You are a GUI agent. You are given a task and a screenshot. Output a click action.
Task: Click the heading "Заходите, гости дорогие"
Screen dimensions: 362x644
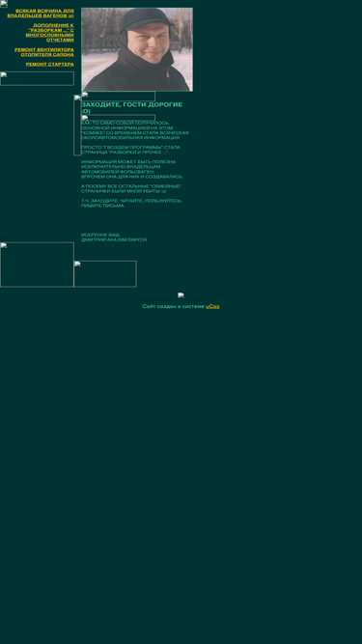[131, 108]
